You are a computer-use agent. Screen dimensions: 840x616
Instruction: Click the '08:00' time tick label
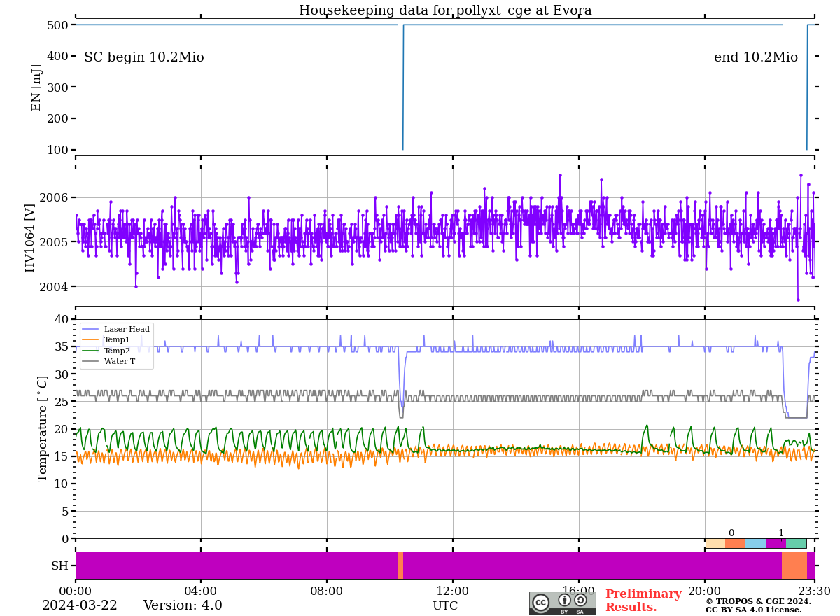[x=327, y=591]
